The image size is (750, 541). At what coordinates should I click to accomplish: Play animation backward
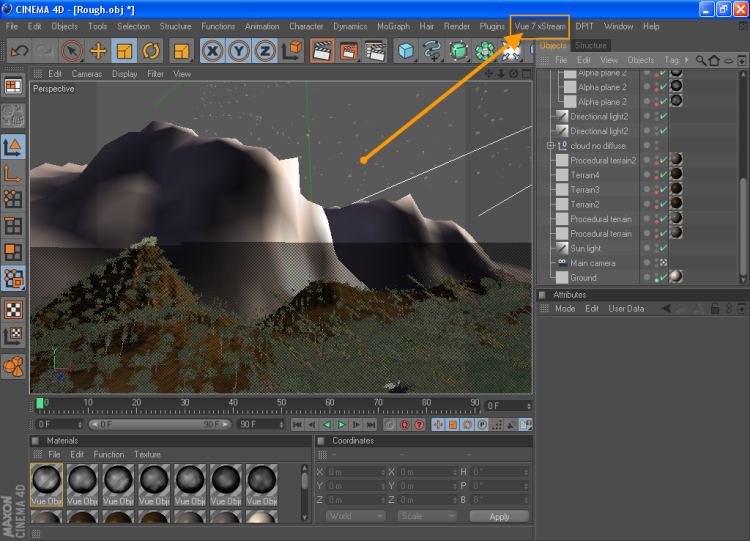coord(327,425)
